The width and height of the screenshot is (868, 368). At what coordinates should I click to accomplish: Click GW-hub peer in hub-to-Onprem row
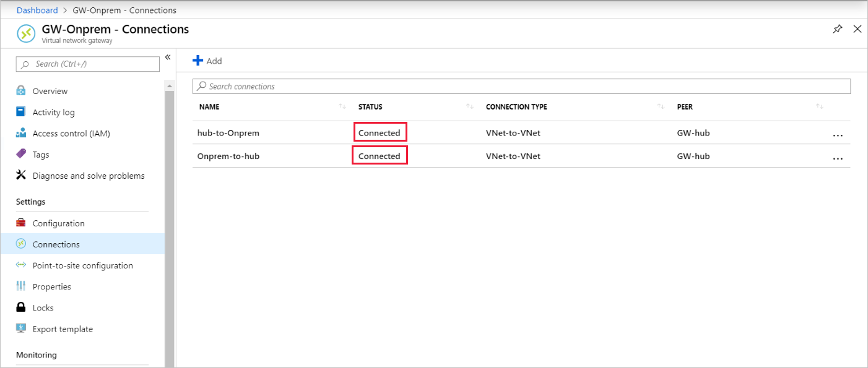click(693, 133)
